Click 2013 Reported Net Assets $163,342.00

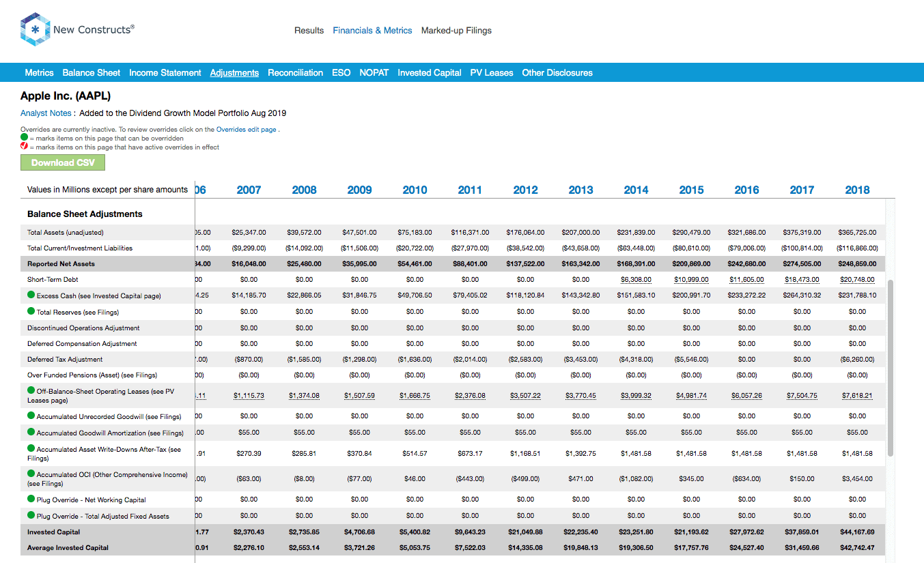pos(580,264)
